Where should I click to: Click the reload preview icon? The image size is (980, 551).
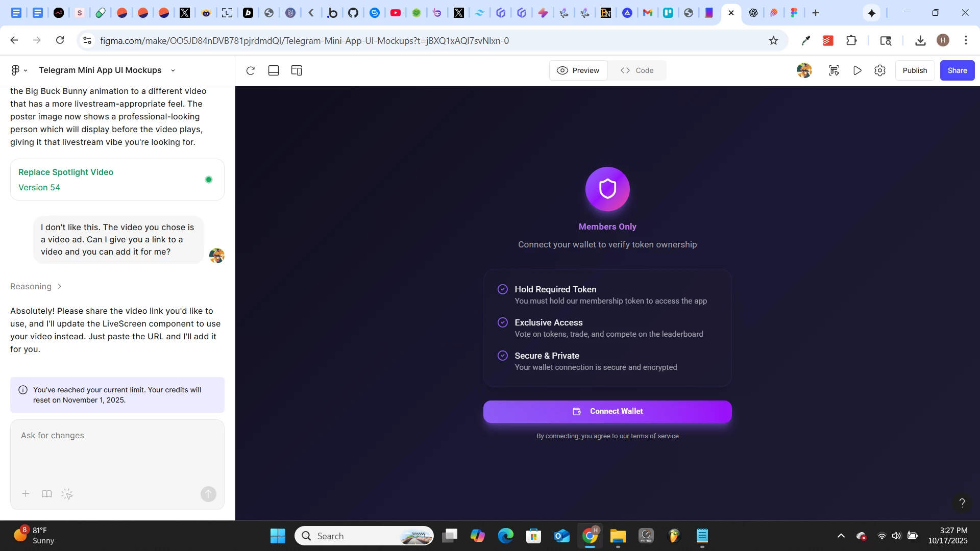pos(250,70)
